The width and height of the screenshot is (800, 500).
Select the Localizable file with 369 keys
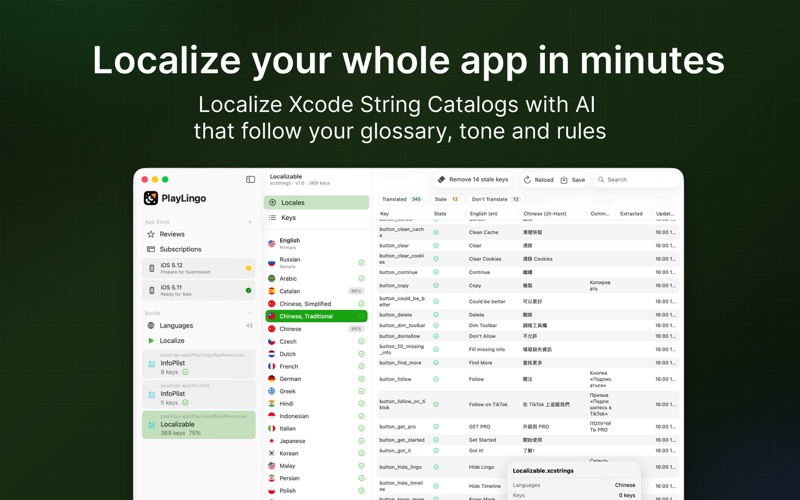[198, 425]
